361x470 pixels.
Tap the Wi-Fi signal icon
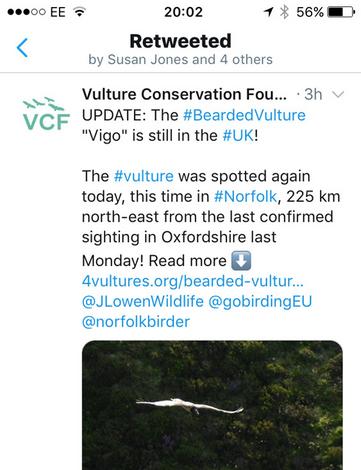[79, 12]
